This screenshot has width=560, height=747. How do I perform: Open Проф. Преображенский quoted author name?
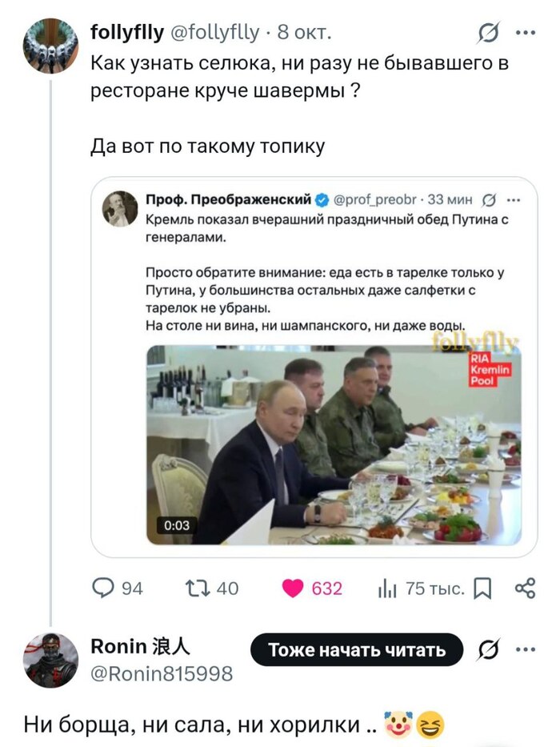228,200
